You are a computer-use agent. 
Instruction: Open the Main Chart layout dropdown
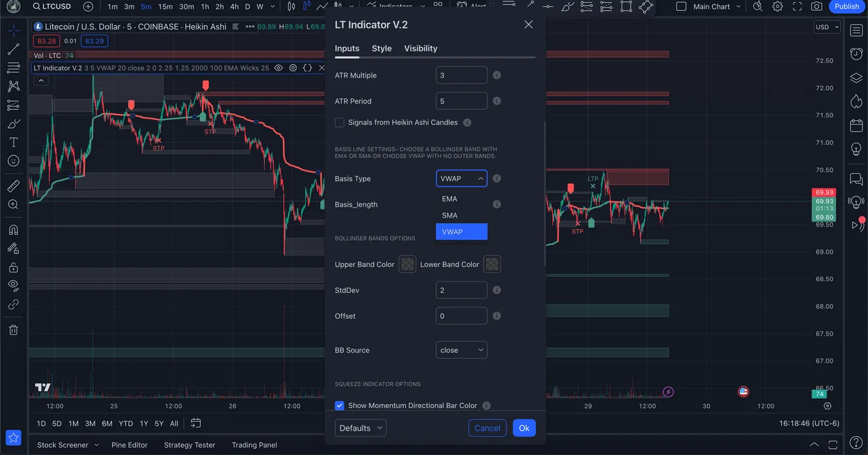(738, 7)
